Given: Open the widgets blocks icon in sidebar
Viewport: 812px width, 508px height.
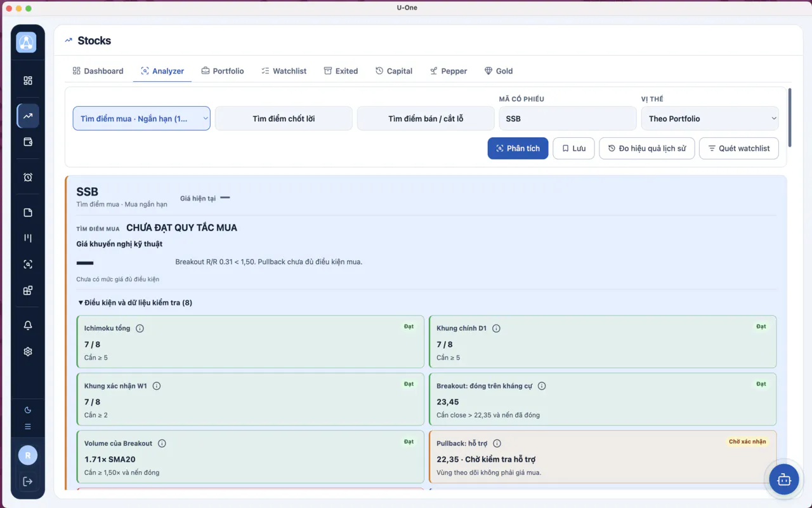Looking at the screenshot, I should coord(28,291).
